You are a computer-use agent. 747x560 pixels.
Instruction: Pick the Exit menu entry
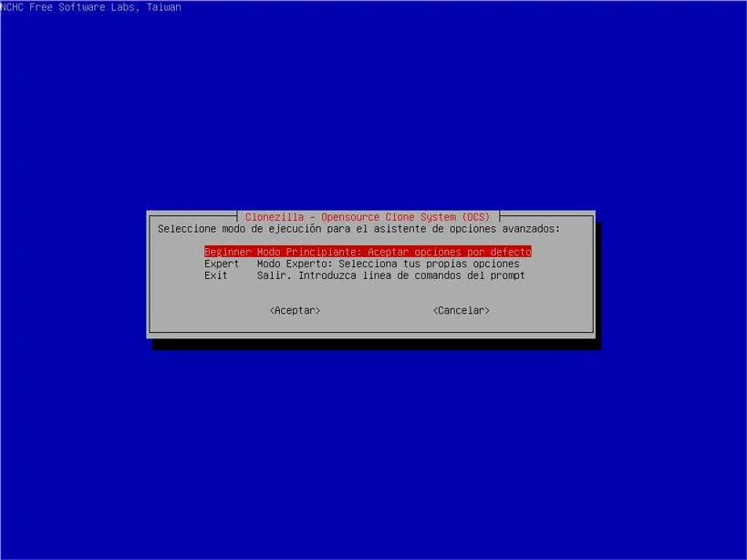pos(365,275)
